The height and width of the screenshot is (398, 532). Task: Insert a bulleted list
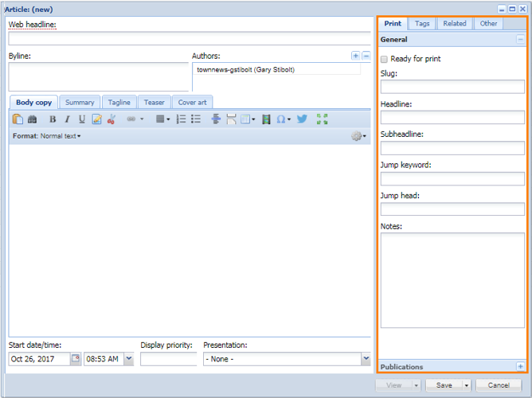pyautogui.click(x=195, y=119)
